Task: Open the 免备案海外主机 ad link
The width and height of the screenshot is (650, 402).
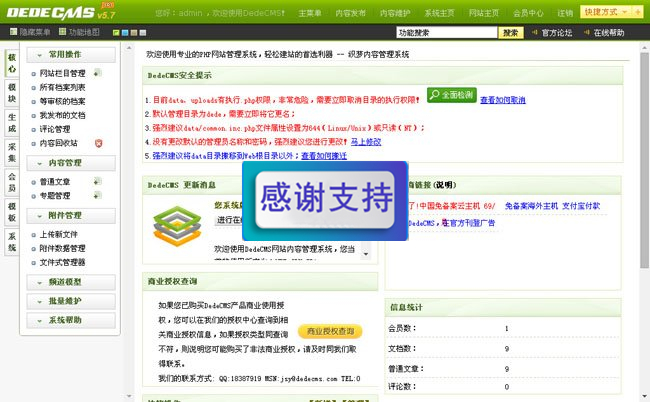Action: (x=531, y=206)
